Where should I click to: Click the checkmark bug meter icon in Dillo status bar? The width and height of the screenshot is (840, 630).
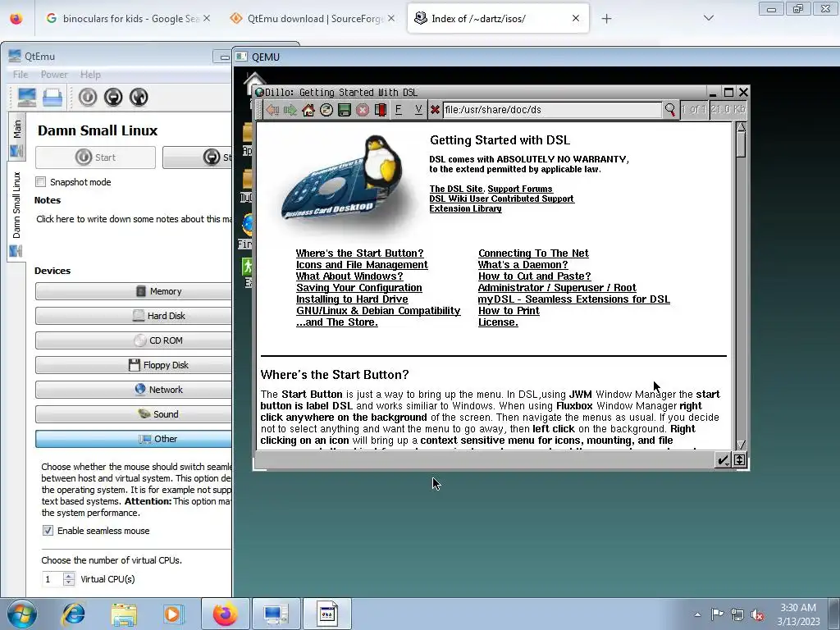pyautogui.click(x=723, y=459)
